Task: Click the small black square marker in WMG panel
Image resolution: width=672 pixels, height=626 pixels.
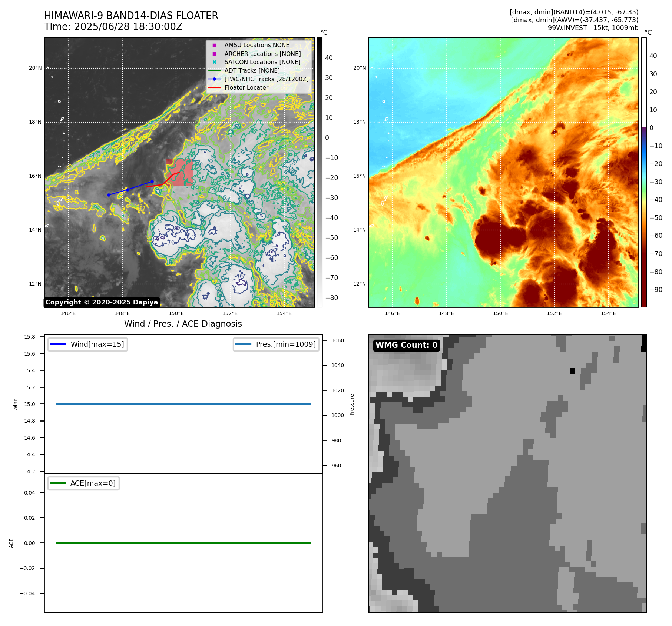Action: 573,371
